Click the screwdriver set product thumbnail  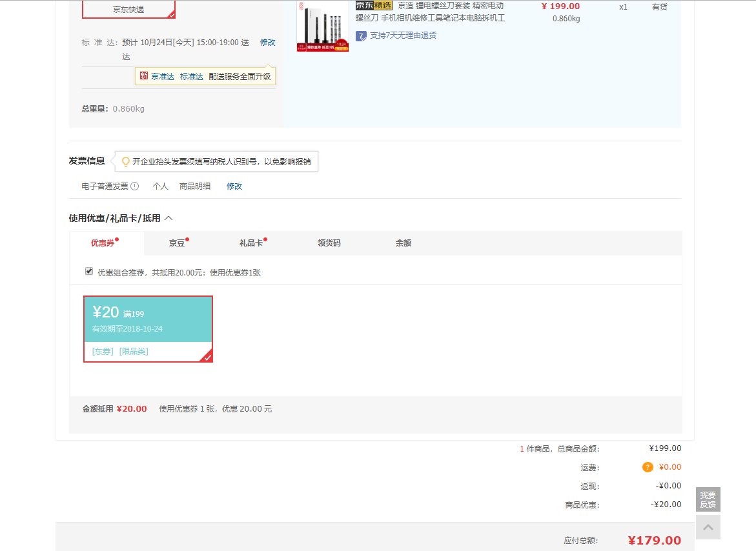coord(323,26)
